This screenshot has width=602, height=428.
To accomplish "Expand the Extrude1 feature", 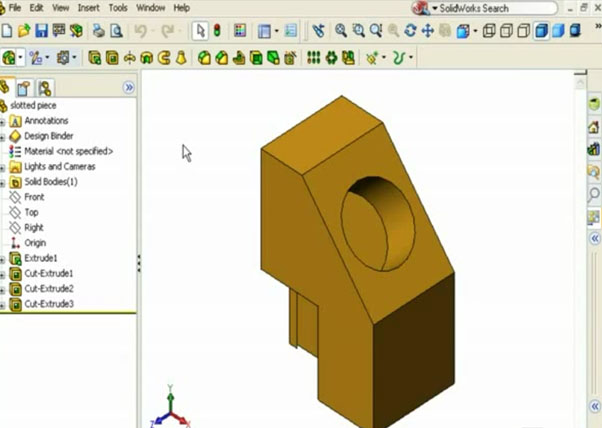I will click(x=2, y=260).
